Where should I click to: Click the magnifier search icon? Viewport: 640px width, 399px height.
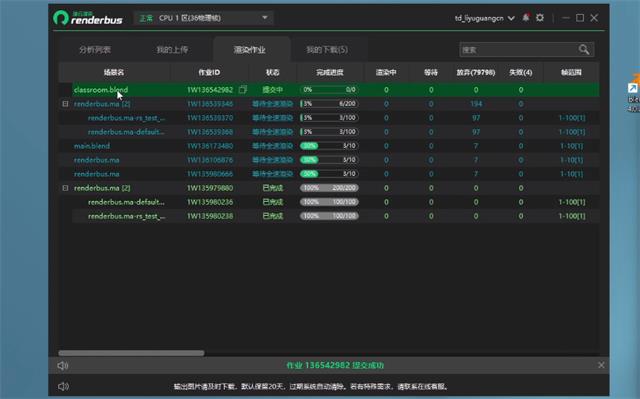(x=584, y=50)
